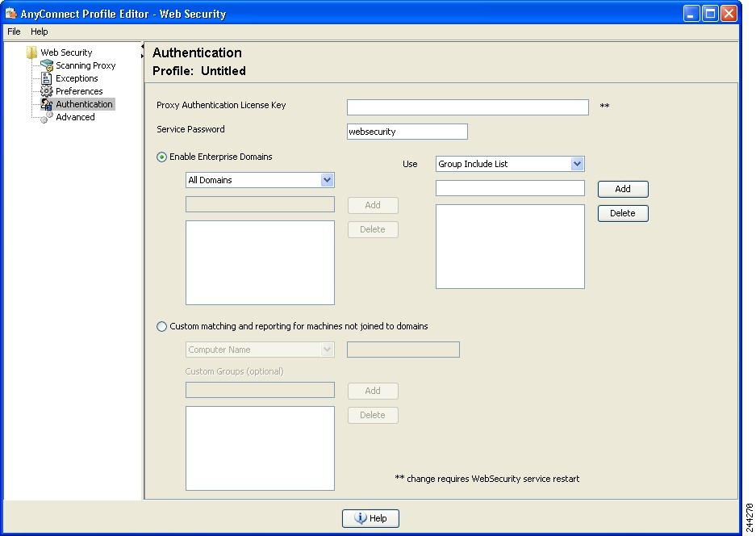The height and width of the screenshot is (536, 756).
Task: Click the Exceptions document icon
Action: 46,78
